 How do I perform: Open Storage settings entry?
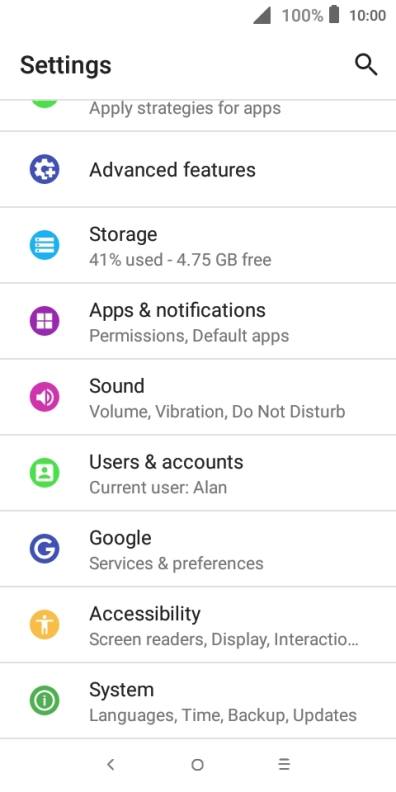(x=198, y=245)
